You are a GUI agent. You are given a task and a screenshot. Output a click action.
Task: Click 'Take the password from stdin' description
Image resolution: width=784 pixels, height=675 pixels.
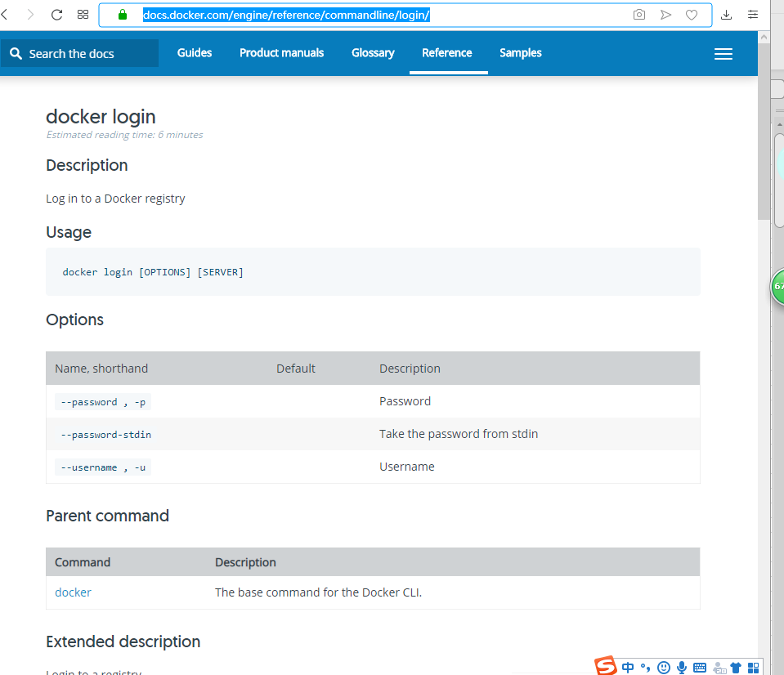click(x=459, y=434)
